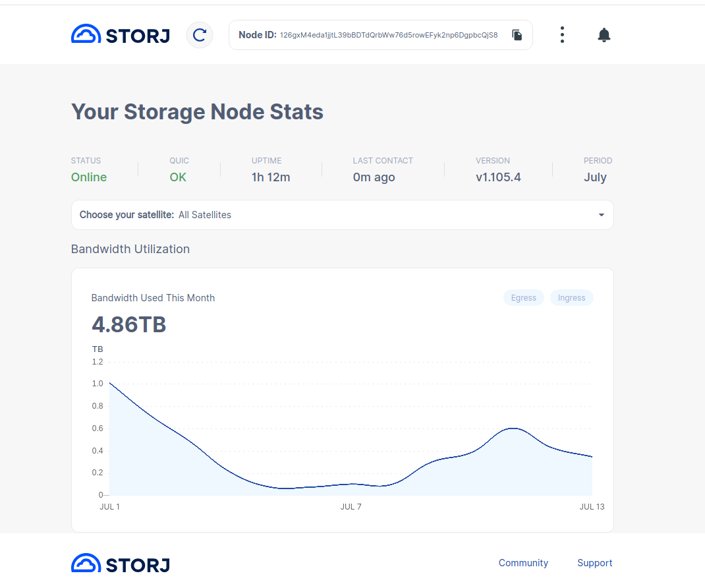
Task: Click the JUL 7 label on the chart axis
Action: pyautogui.click(x=351, y=507)
